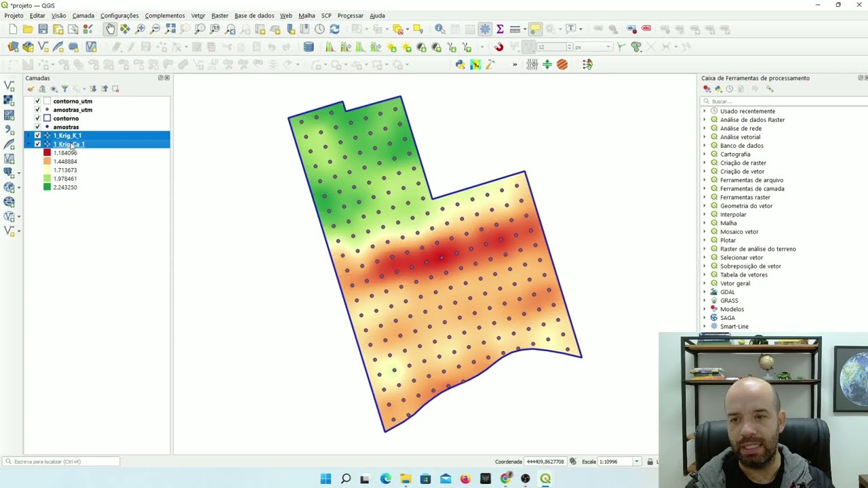Screen dimensions: 868x488
Task: Click the Geometria do vetor toolbox entry
Action: click(x=747, y=206)
